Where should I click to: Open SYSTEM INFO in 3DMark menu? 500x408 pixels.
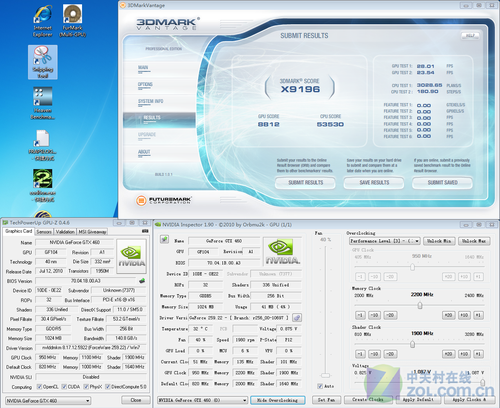point(150,102)
